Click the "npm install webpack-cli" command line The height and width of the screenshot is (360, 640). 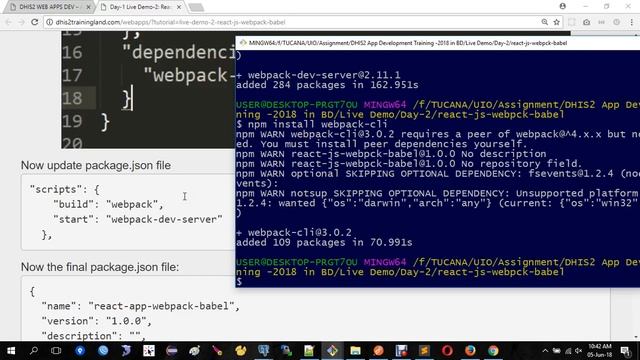pos(311,124)
